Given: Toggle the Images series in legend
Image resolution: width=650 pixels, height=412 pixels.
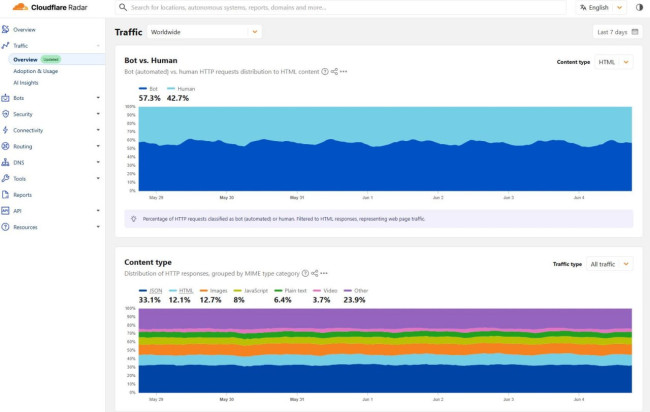Looking at the screenshot, I should click(x=213, y=291).
